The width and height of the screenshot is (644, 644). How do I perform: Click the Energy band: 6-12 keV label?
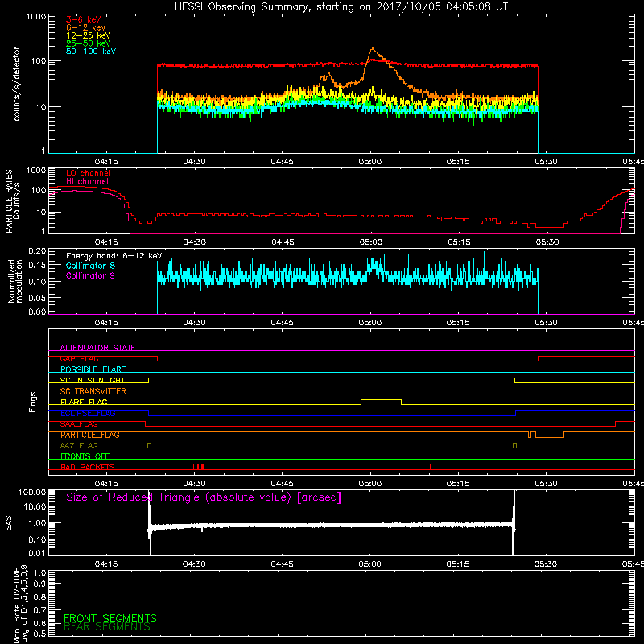(x=114, y=256)
